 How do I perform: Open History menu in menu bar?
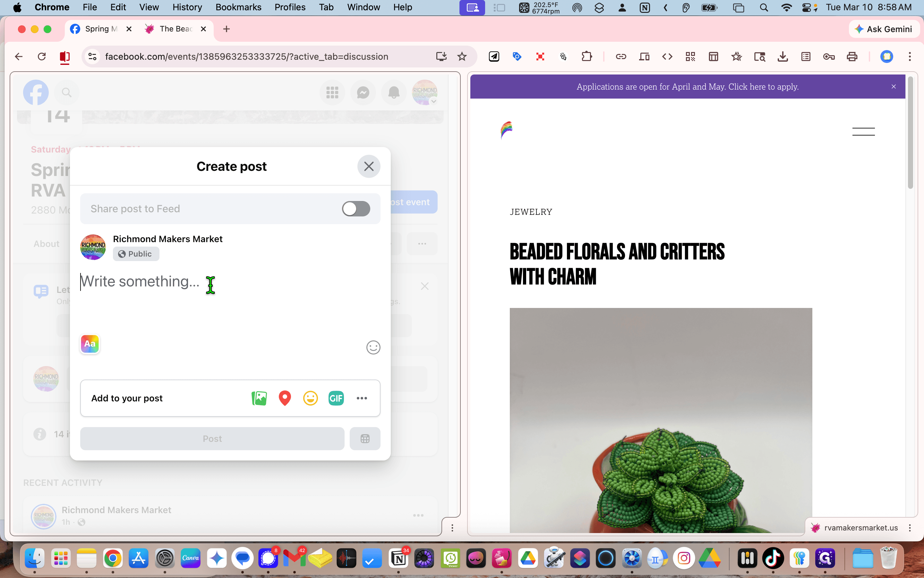(187, 7)
